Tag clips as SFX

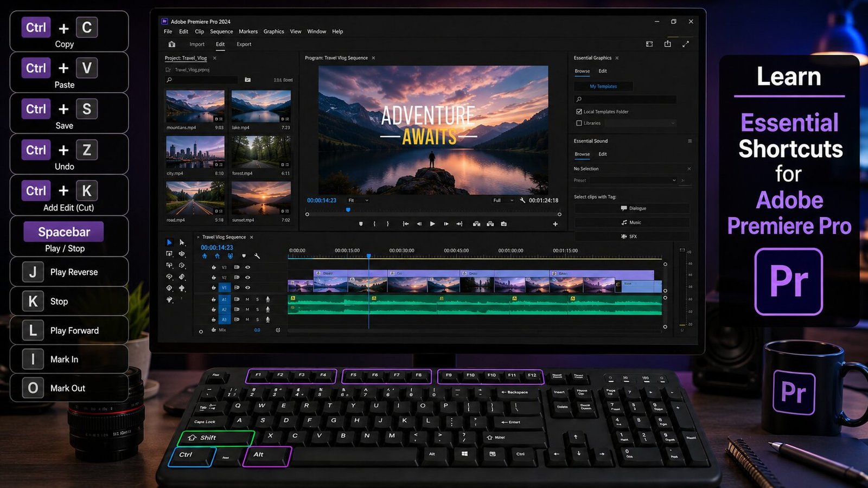click(x=633, y=236)
